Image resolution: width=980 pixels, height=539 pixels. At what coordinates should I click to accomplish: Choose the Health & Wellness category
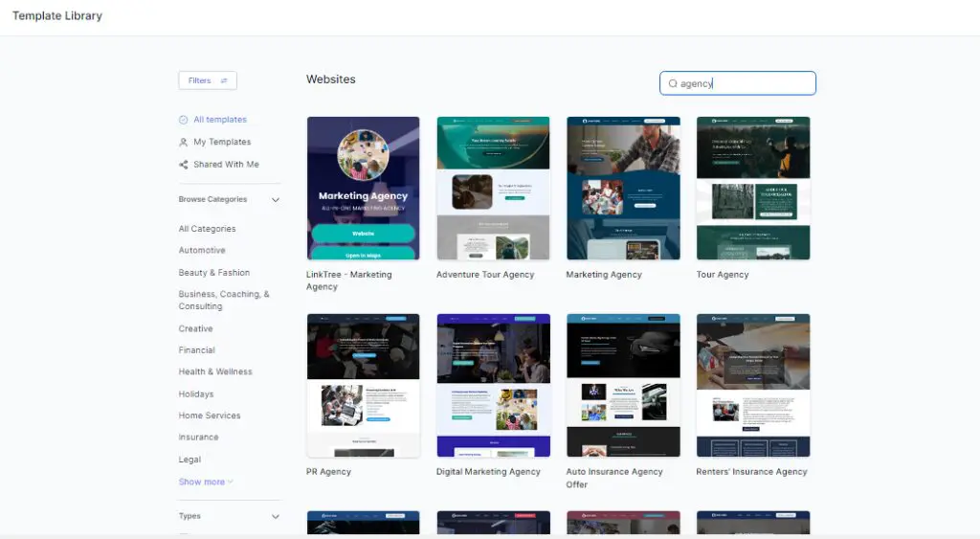click(x=215, y=371)
